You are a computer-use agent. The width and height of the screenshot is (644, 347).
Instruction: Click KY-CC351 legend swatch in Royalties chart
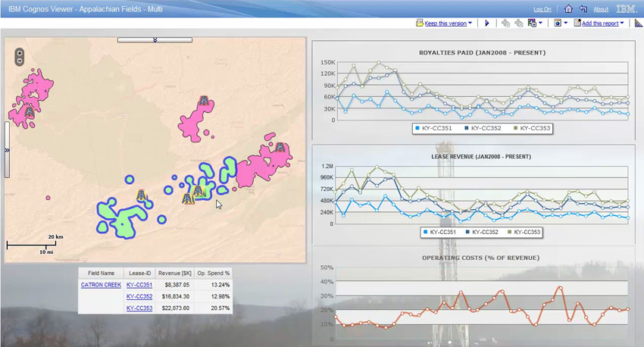coord(417,128)
